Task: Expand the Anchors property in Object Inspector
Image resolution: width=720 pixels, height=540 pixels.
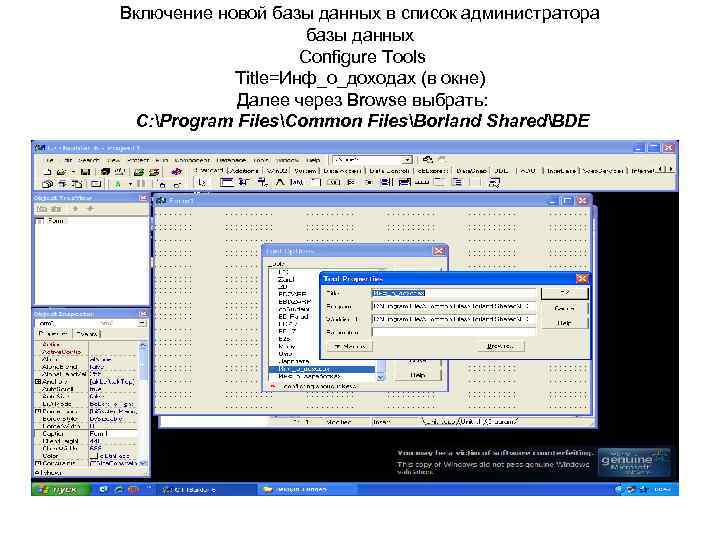Action: click(38, 381)
